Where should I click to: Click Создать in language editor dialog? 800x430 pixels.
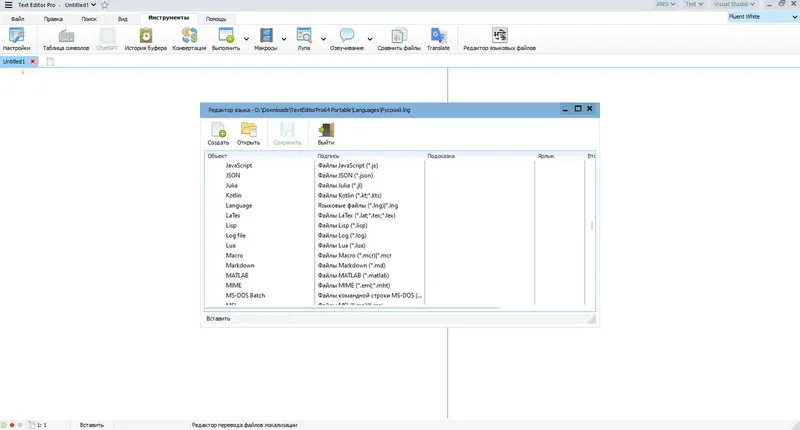click(x=218, y=134)
